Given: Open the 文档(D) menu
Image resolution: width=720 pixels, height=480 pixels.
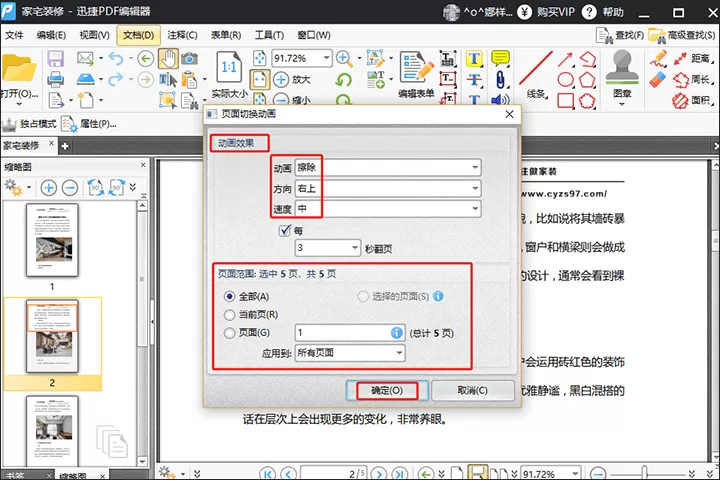Looking at the screenshot, I should tap(138, 35).
